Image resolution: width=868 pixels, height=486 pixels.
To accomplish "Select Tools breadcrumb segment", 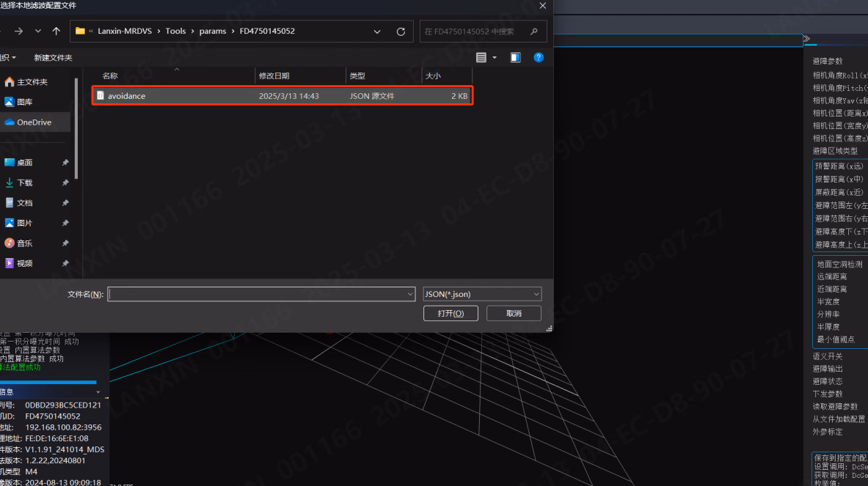I will (x=175, y=31).
